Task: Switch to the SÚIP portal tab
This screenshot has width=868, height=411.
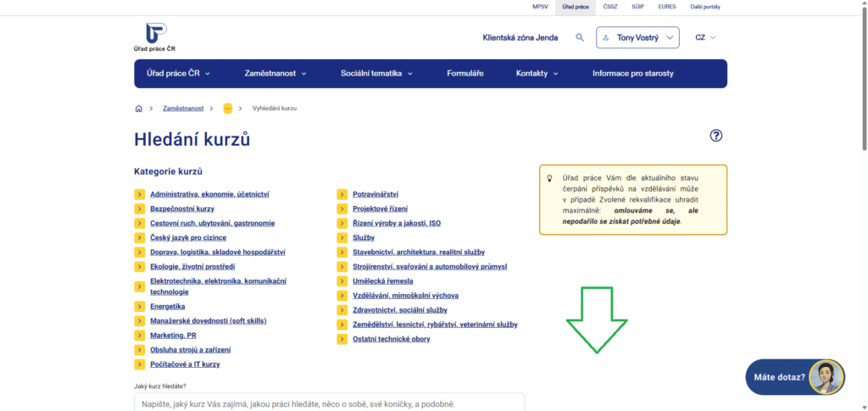Action: 637,7
